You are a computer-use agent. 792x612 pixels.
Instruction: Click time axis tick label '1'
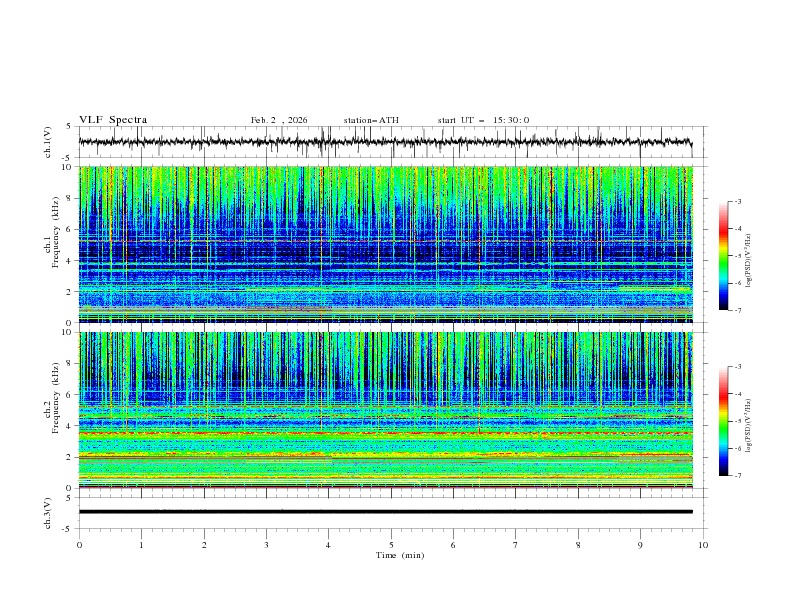(x=141, y=545)
